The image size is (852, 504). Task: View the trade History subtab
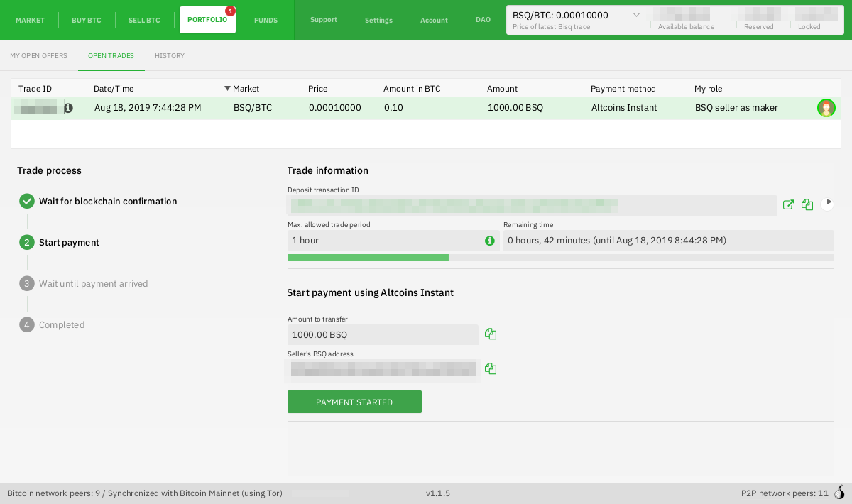170,55
